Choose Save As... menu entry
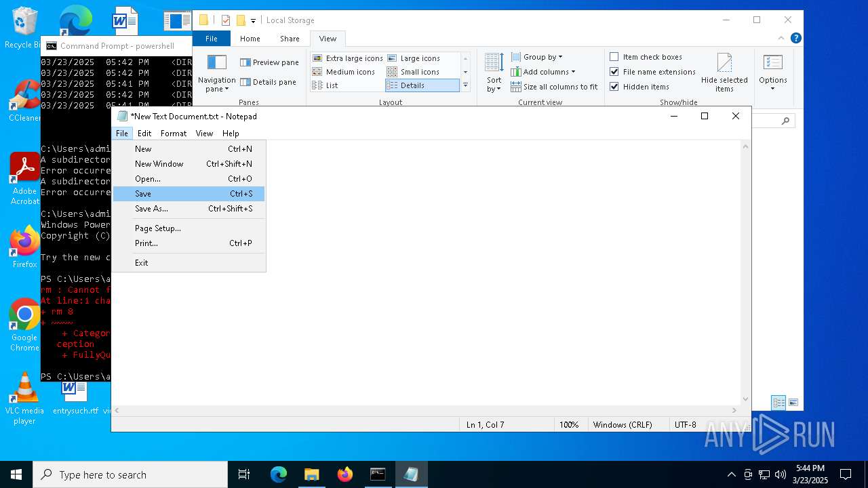 (x=189, y=209)
